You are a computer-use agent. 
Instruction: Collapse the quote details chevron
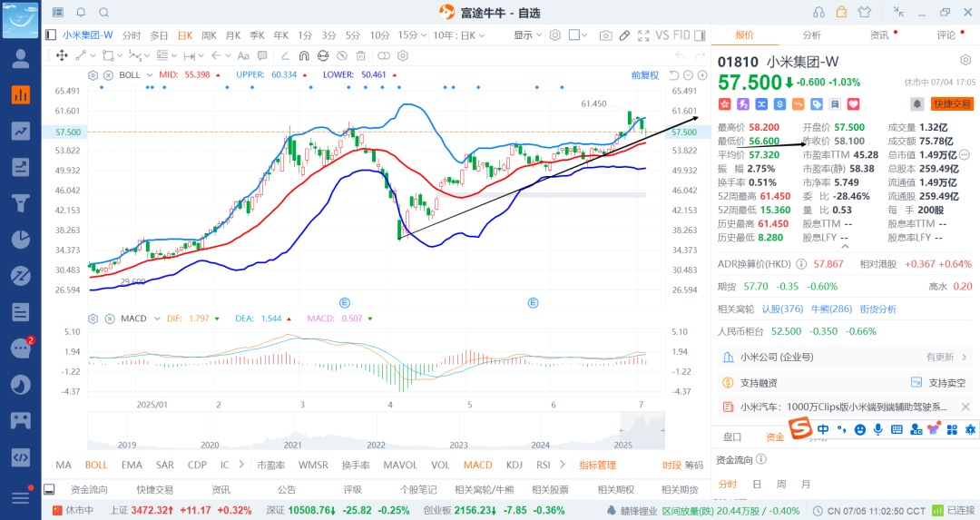845,246
